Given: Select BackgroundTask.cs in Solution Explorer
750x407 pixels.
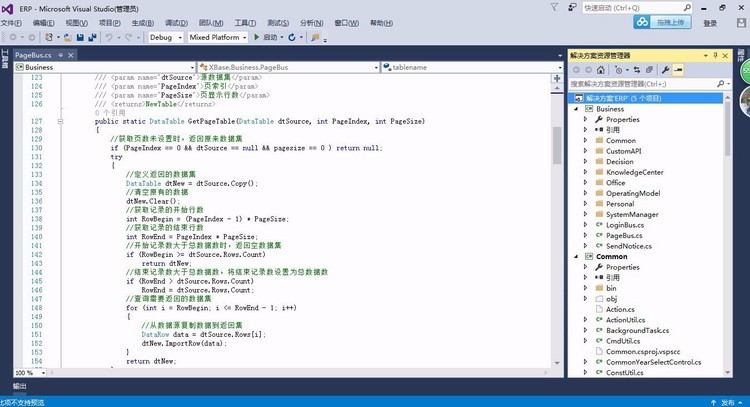Looking at the screenshot, I should 637,330.
